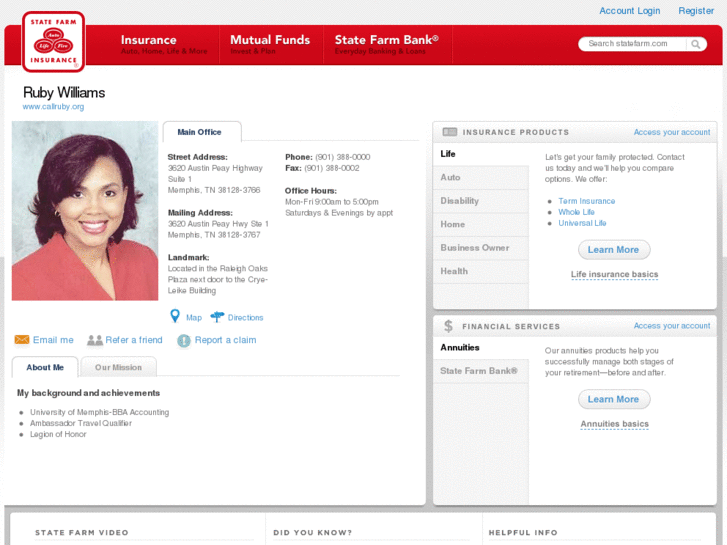
Task: Open the Whole Life link
Action: tap(576, 212)
